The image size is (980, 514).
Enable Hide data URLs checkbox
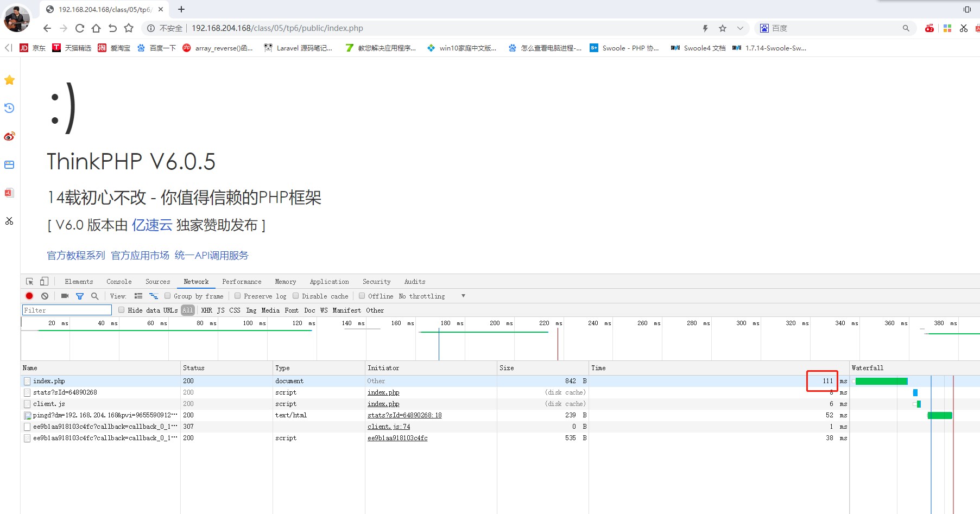[x=122, y=310]
